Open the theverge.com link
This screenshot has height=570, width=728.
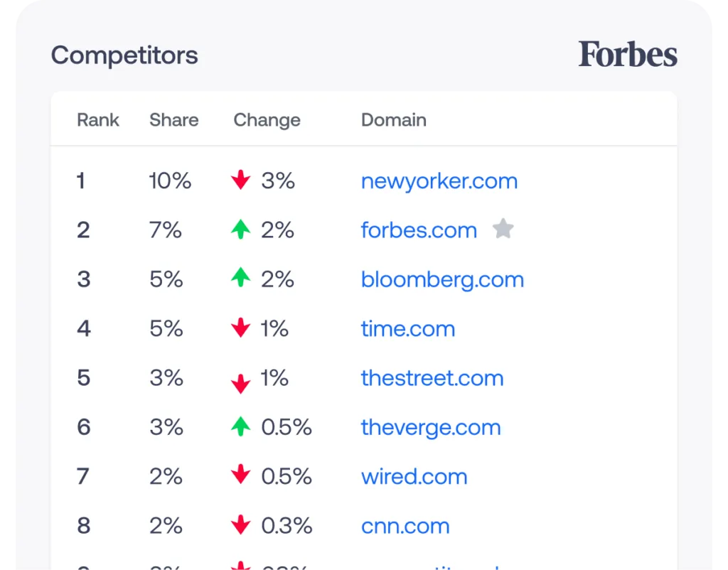(430, 427)
